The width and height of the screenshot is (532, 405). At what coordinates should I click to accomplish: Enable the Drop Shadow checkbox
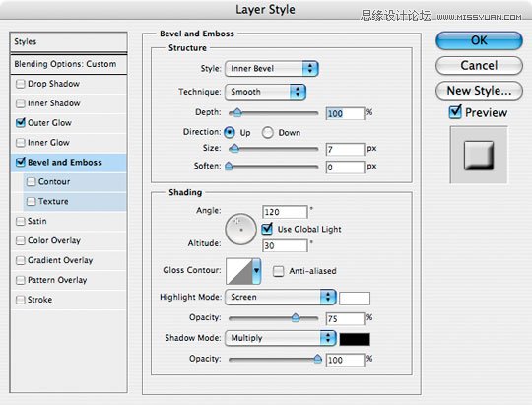21,84
